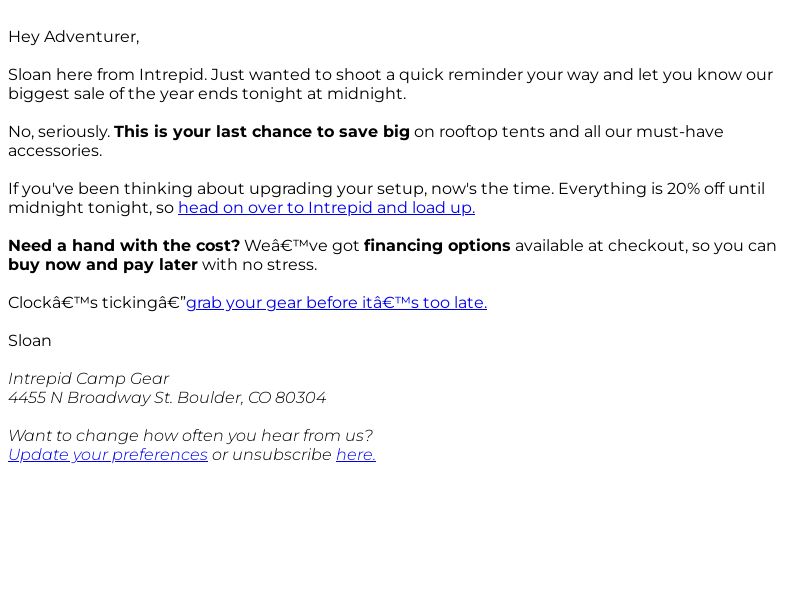Click the 'Hey Adventurer,' greeting text
Screen dimensions: 800x600
pos(73,37)
